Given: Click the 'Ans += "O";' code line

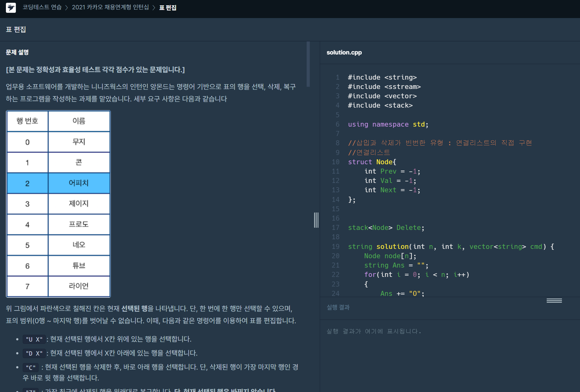Looking at the screenshot, I should tap(402, 294).
